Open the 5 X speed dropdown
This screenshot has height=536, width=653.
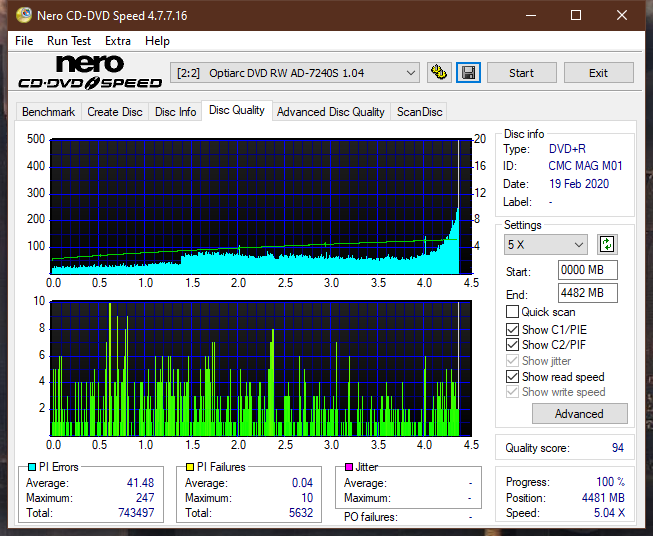point(546,244)
